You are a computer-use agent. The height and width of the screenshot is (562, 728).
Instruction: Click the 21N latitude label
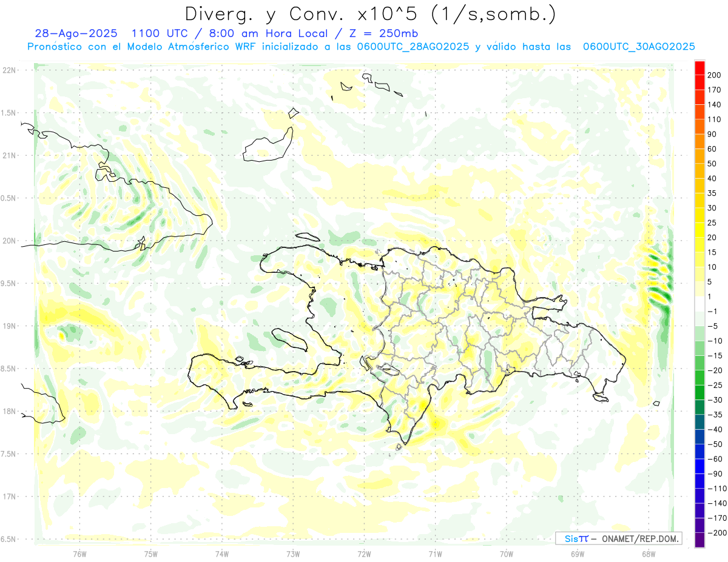pos(8,155)
